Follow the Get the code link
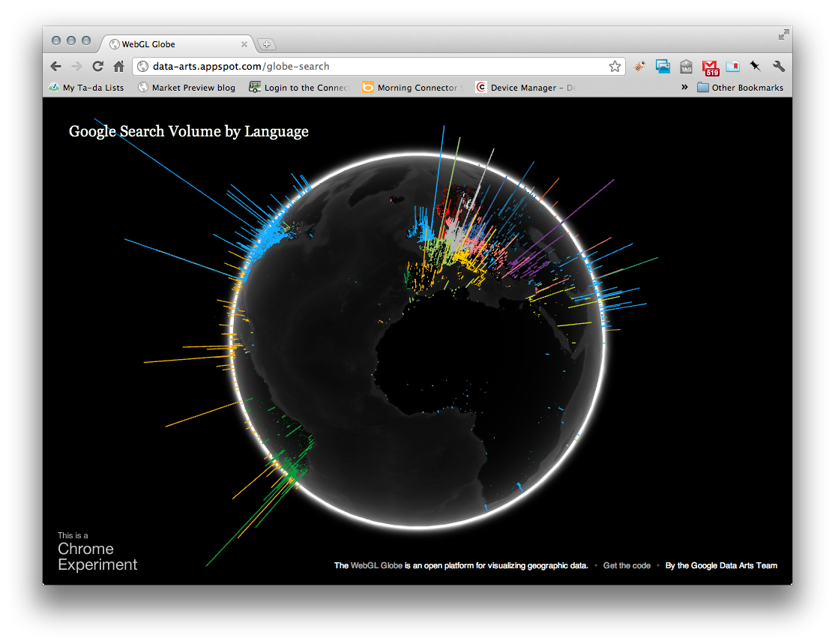The image size is (835, 644). coord(627,565)
